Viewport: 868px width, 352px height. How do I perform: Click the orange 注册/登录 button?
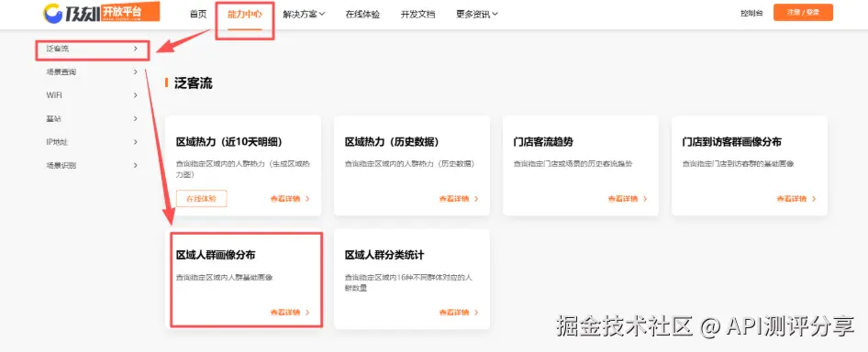[803, 12]
